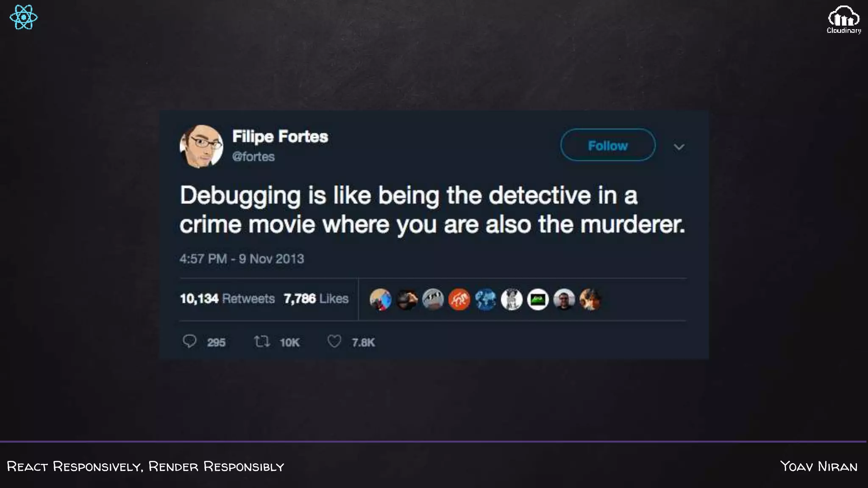The height and width of the screenshot is (488, 868).
Task: Click the Yoav Niran footer name
Action: click(819, 466)
